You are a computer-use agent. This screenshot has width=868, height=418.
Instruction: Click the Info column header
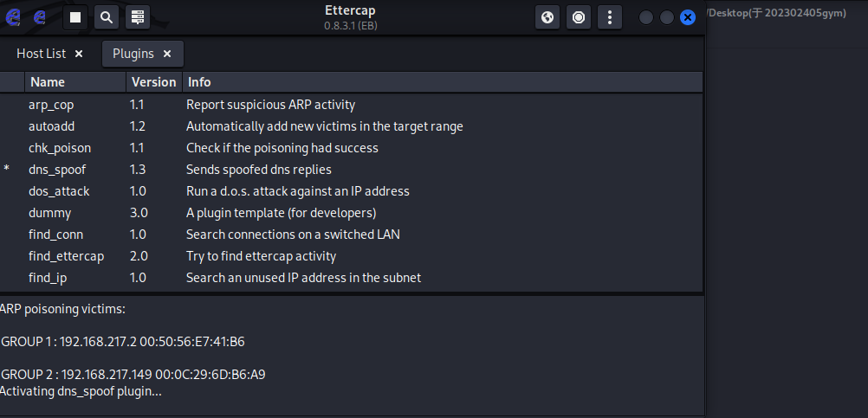(x=199, y=82)
